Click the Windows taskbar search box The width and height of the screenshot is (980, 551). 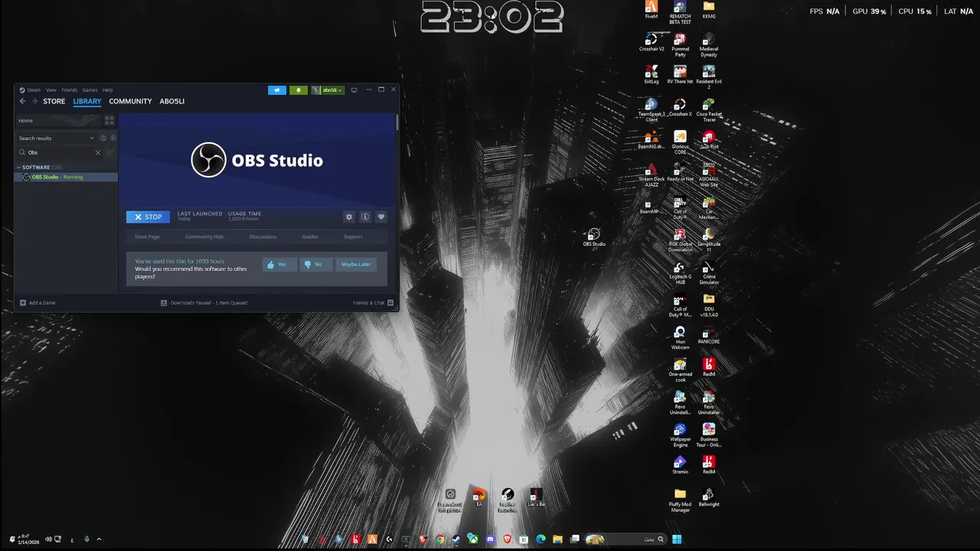pos(626,540)
